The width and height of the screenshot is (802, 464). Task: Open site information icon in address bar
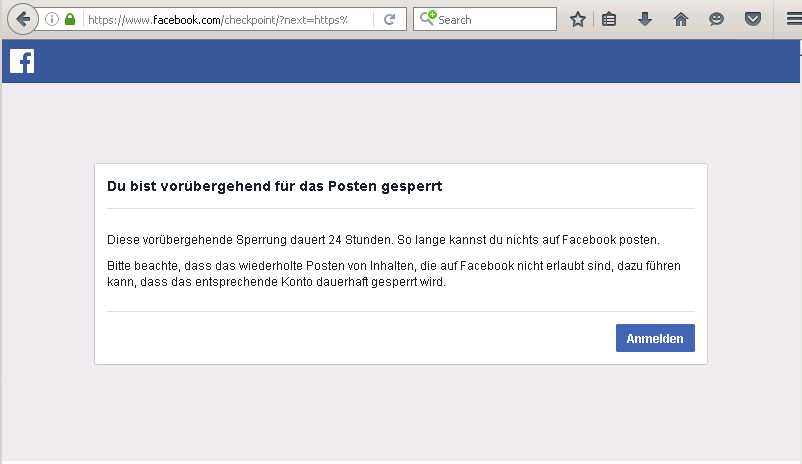52,19
